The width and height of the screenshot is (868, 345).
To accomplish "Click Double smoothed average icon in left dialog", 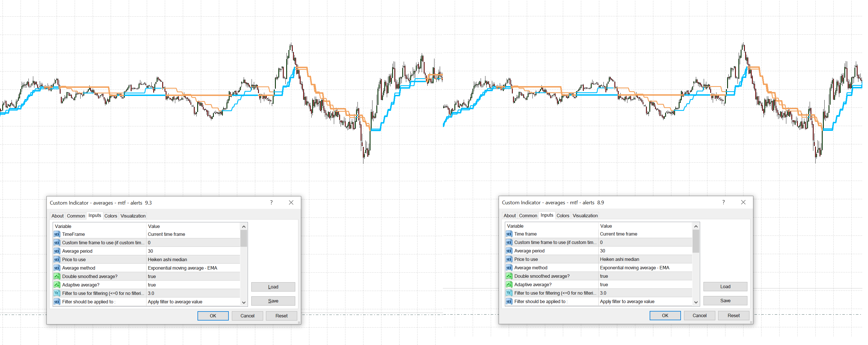I will pos(57,276).
